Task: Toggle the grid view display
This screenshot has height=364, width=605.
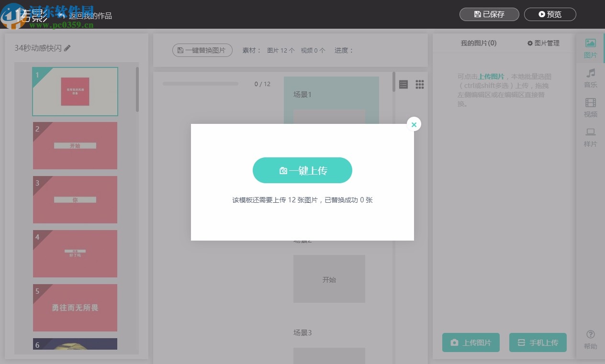Action: pos(420,84)
